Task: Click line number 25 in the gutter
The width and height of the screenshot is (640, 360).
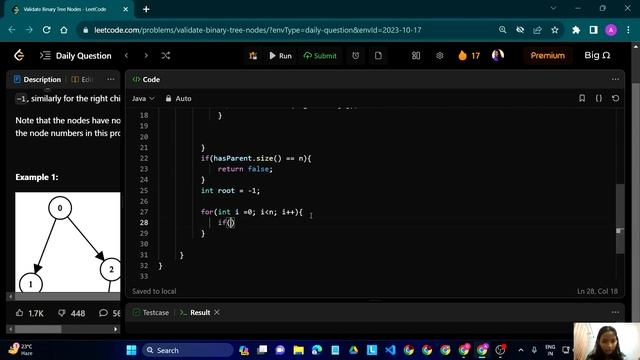Action: coord(144,191)
